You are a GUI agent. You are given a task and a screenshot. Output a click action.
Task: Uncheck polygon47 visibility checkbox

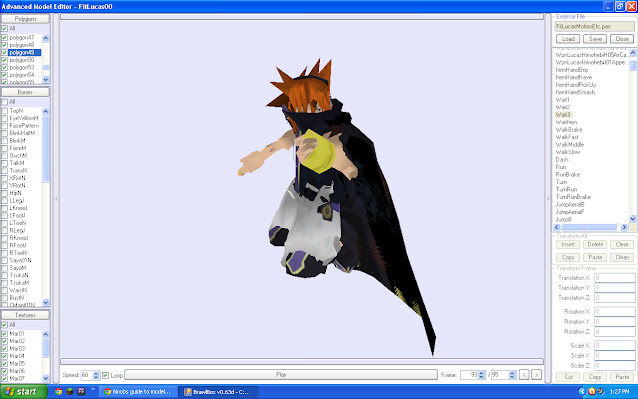tap(4, 37)
